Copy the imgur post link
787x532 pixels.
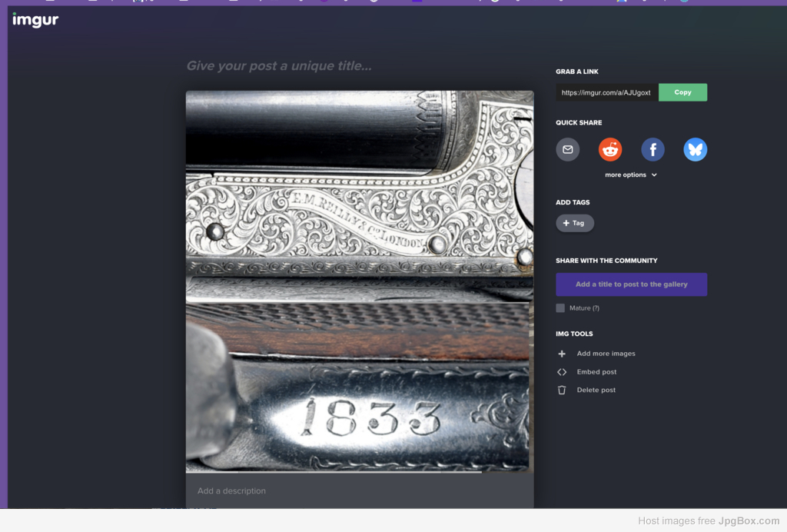pos(682,92)
